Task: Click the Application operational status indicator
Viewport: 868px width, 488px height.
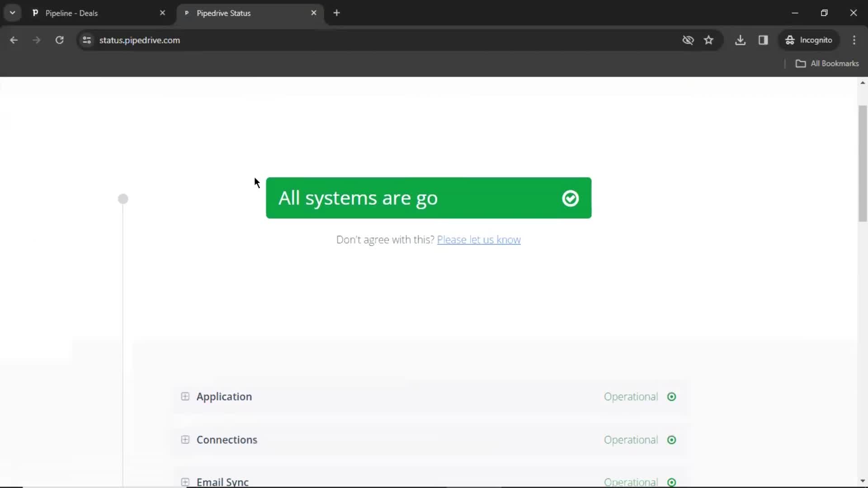Action: (672, 397)
